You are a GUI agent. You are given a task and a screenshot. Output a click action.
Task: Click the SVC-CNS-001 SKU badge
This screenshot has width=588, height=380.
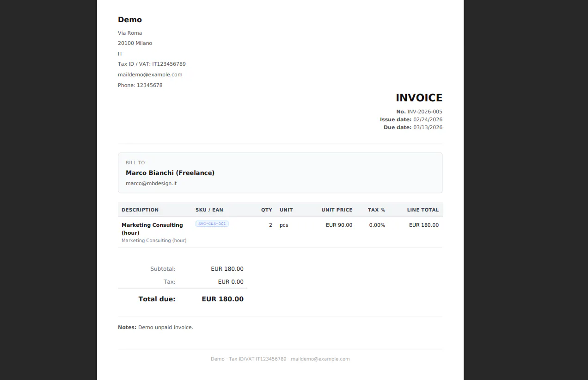click(x=212, y=224)
